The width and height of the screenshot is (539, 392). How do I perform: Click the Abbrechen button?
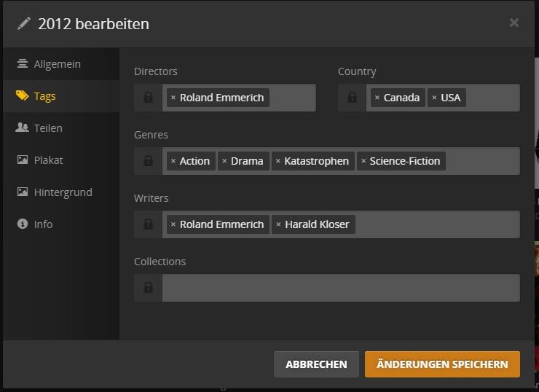[316, 364]
